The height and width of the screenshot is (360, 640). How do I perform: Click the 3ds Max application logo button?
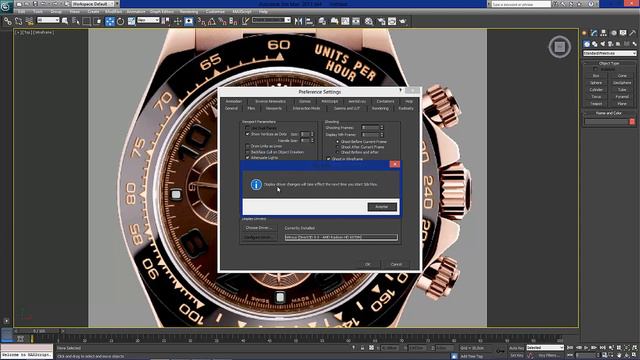pyautogui.click(x=6, y=6)
